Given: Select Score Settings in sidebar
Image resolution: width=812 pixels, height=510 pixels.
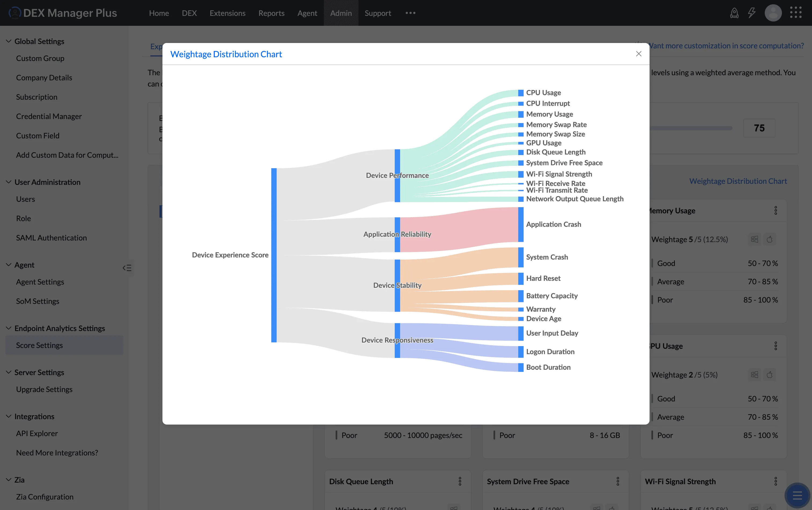Looking at the screenshot, I should coord(64,345).
